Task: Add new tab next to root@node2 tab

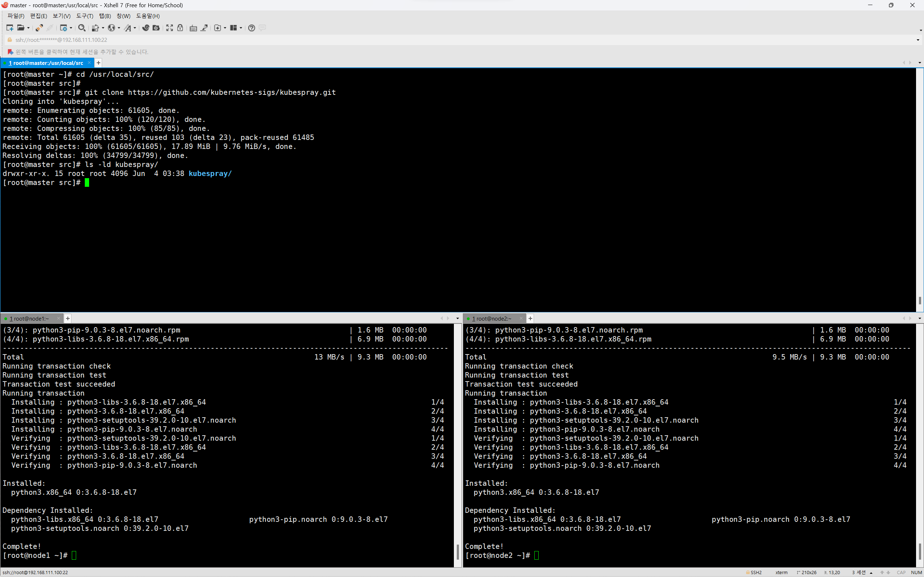Action: click(530, 318)
